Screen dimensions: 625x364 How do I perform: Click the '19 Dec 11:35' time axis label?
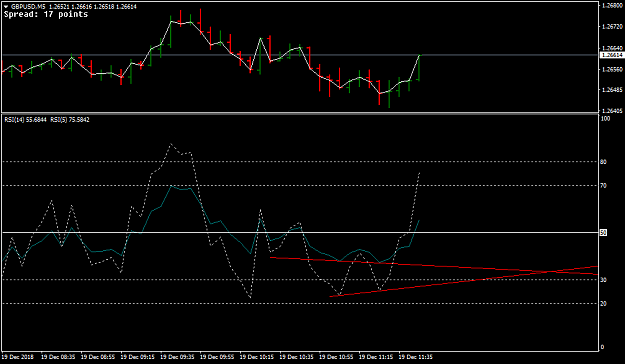[416, 357]
